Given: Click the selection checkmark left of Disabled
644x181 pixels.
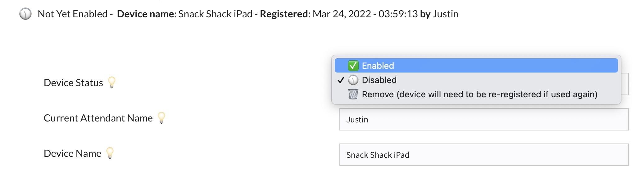Looking at the screenshot, I should click(341, 80).
